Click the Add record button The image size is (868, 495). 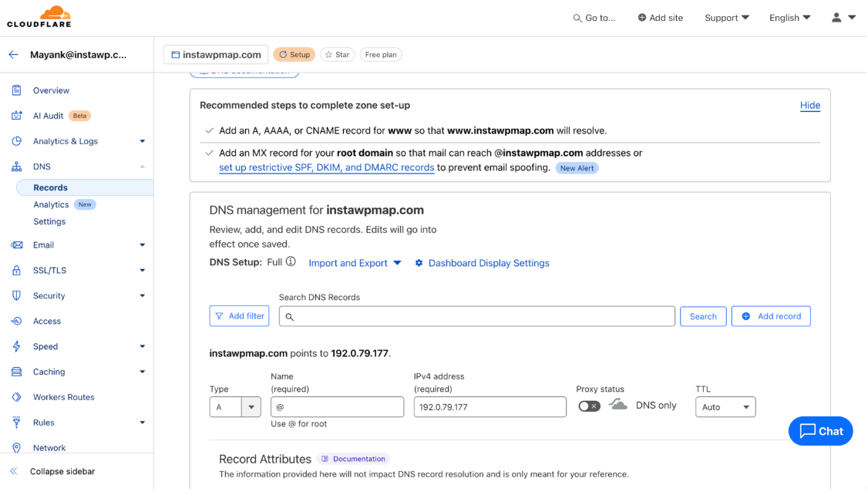[x=771, y=316]
